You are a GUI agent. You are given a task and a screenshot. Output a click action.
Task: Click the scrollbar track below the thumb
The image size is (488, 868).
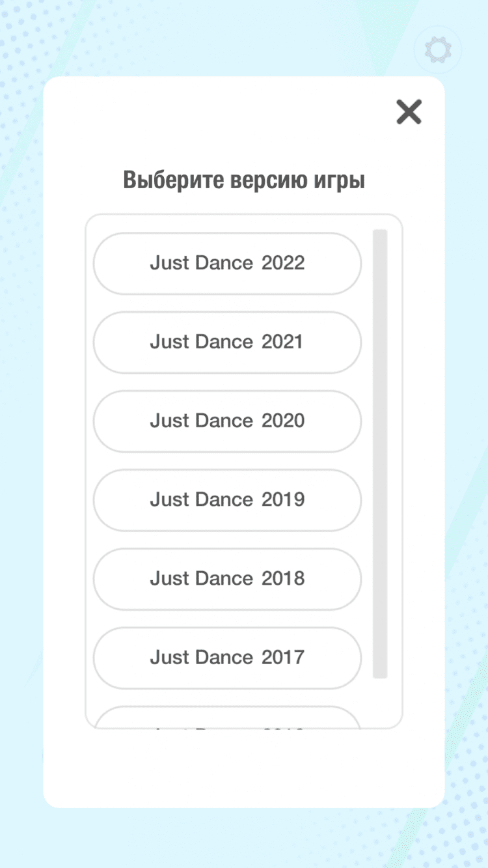coord(380,702)
